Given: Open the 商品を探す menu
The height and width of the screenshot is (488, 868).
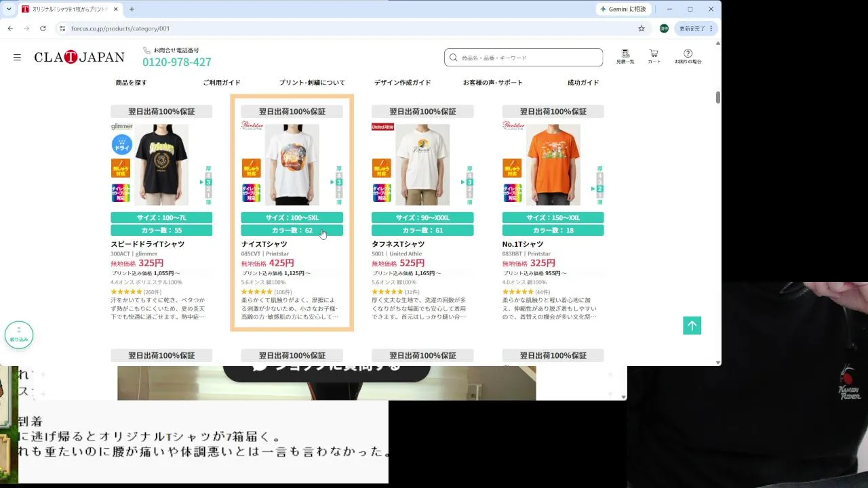Looking at the screenshot, I should 131,83.
